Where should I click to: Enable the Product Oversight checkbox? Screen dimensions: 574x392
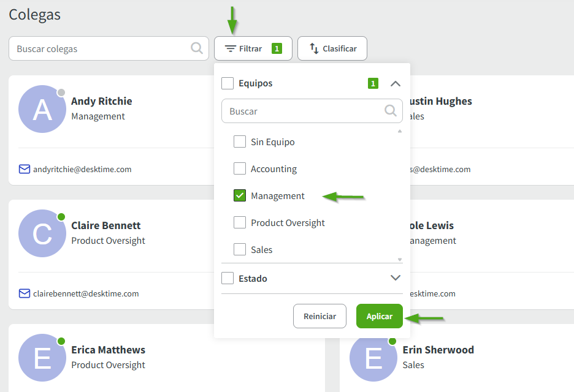click(240, 223)
